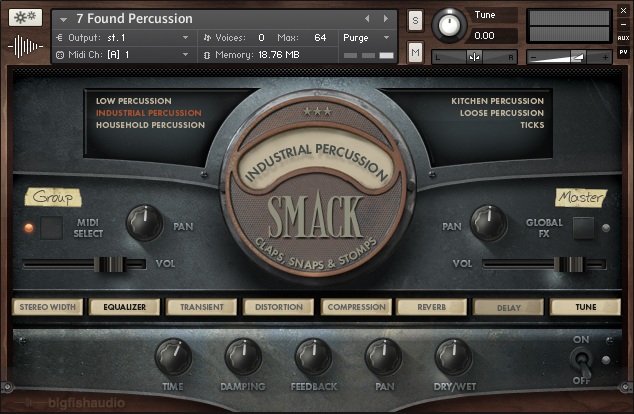
Task: Click the header volume slider
Action: click(569, 57)
